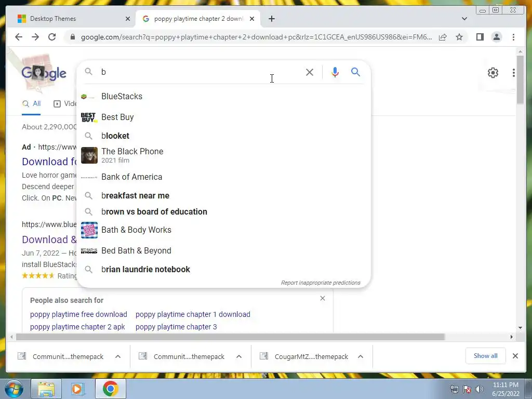Screen dimensions: 532x399
Task: Open the first Communit....themepack download
Action: 60,356
